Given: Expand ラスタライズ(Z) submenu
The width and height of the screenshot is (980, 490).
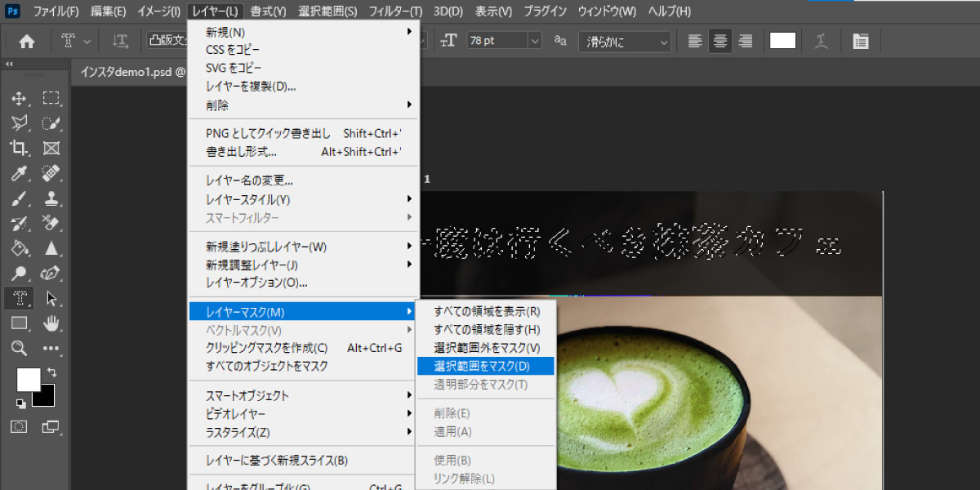Looking at the screenshot, I should pyautogui.click(x=303, y=432).
